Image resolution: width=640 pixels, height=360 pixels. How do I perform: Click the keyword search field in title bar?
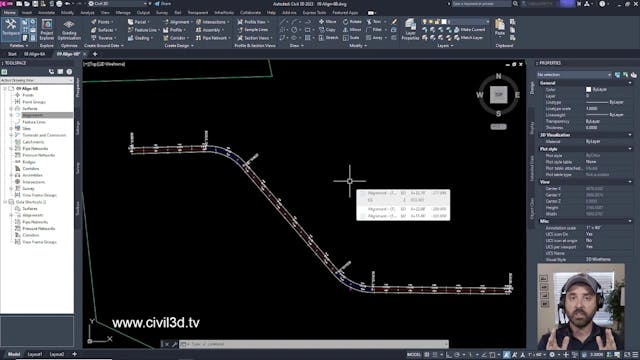pos(481,4)
